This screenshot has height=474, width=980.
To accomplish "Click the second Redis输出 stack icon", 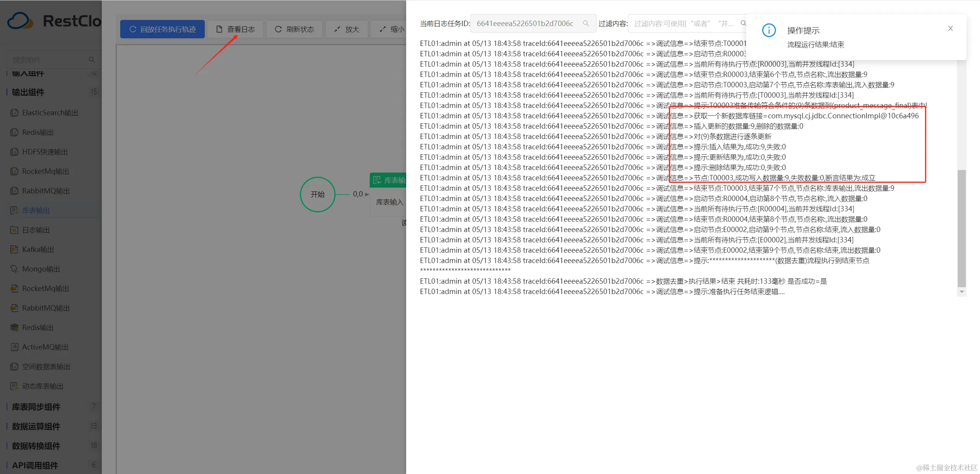I will [x=14, y=327].
